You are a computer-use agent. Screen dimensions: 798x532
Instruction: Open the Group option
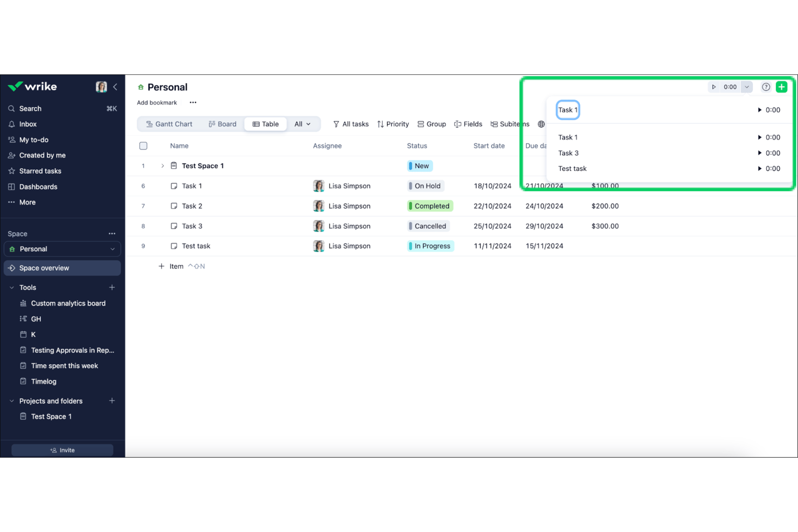(x=432, y=124)
